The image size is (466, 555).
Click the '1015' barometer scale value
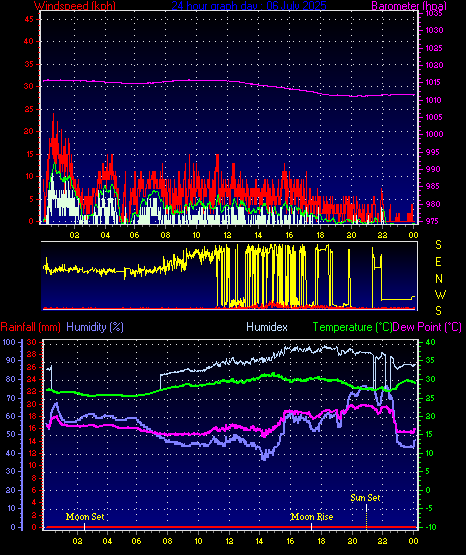point(434,82)
